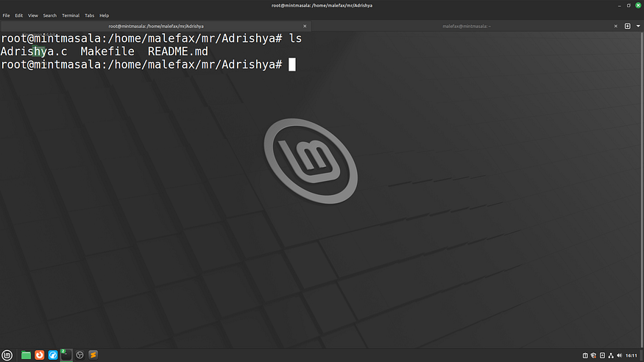Close the malefax@mintmasala tab

(x=615, y=26)
